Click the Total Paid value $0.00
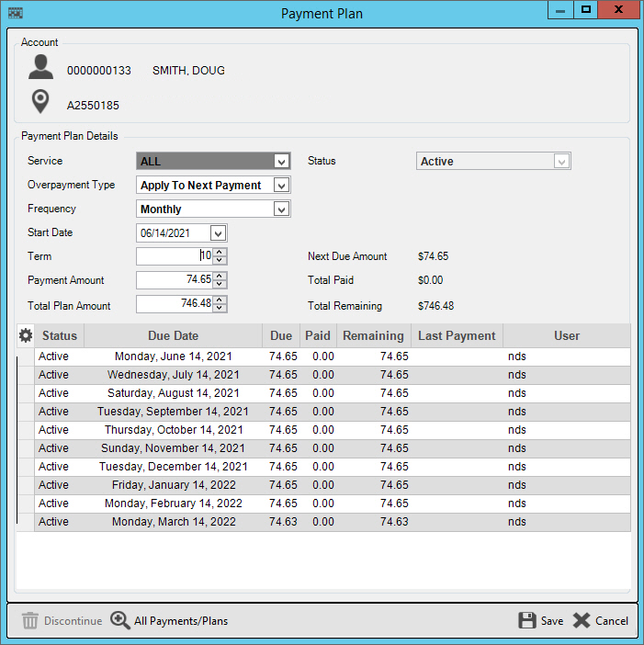Viewport: 644px width, 645px height. pos(430,280)
